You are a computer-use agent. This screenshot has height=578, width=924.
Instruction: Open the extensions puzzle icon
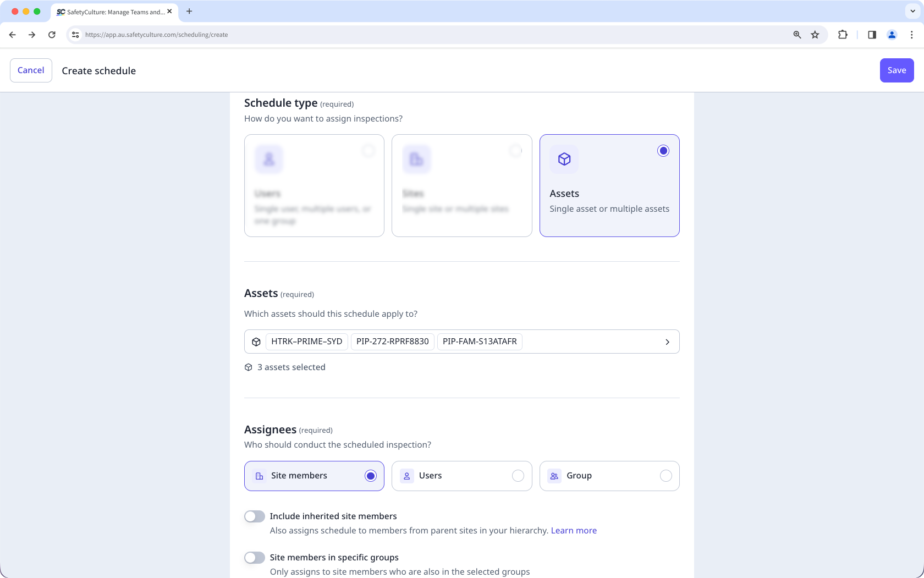843,35
